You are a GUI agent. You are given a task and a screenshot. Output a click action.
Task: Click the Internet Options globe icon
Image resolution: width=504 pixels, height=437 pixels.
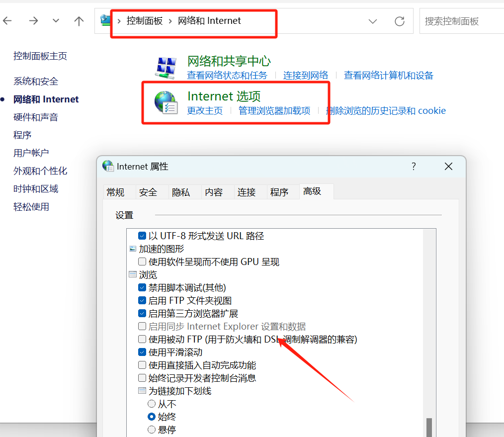coord(166,102)
